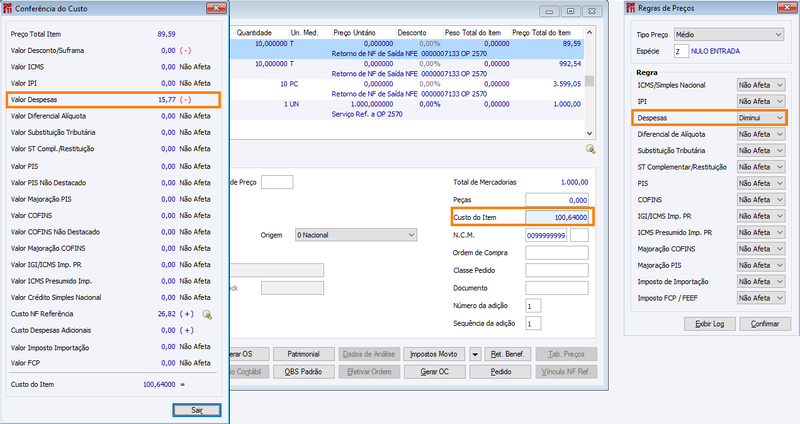
Task: Click the Espécie code field containing Z
Action: [681, 51]
